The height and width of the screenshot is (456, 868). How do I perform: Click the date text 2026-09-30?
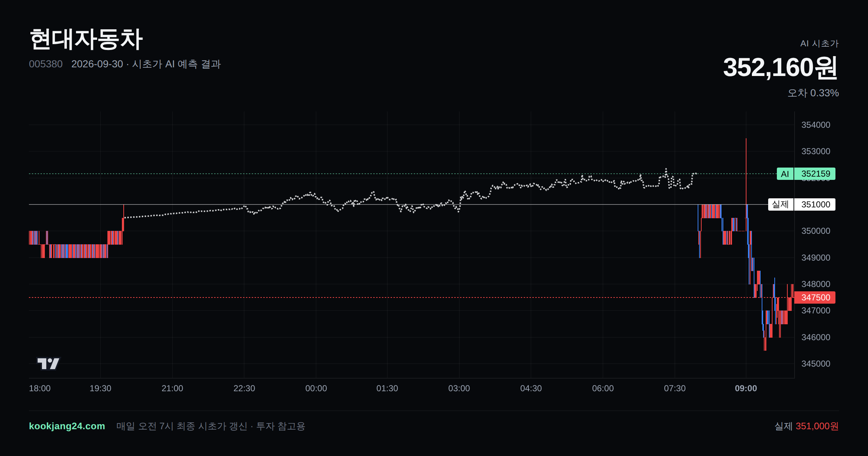click(x=97, y=64)
